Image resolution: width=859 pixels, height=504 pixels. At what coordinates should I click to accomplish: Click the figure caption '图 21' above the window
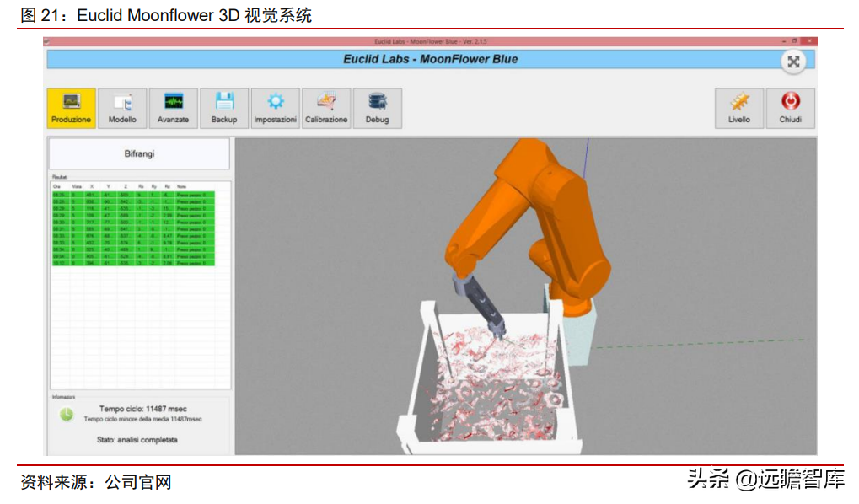point(167,15)
